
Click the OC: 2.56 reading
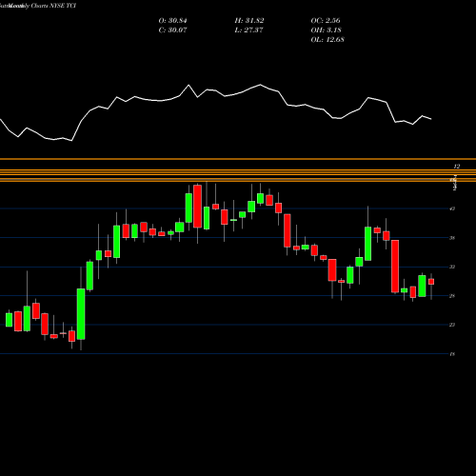tap(326, 21)
